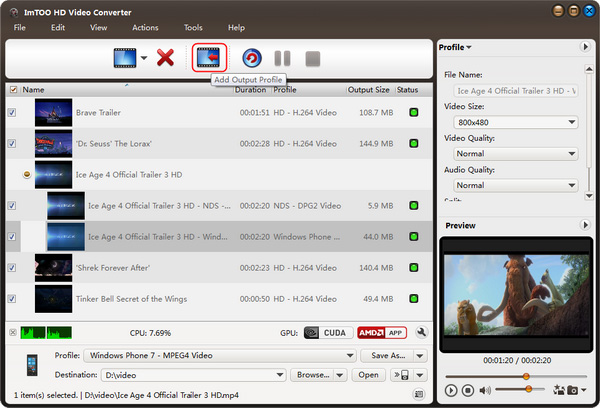Open the Browse button dropdown arrow
The width and height of the screenshot is (600, 408).
pos(340,375)
